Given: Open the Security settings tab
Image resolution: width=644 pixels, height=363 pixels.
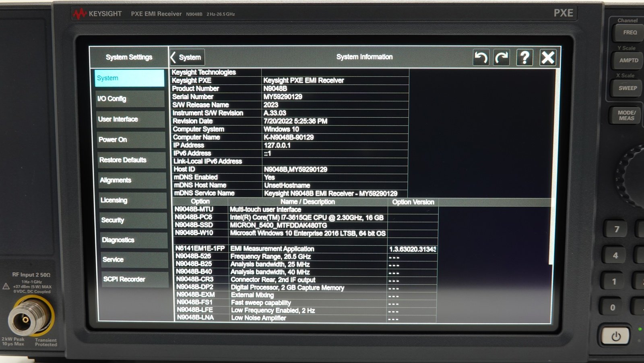Looking at the screenshot, I should click(134, 220).
